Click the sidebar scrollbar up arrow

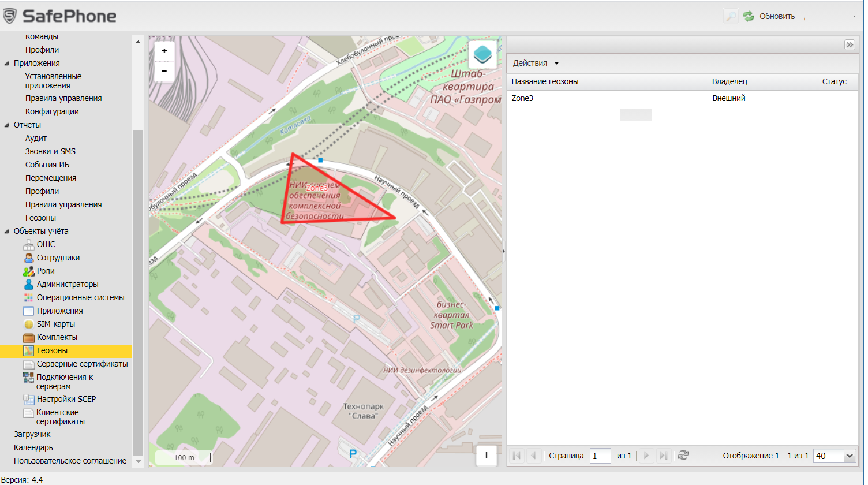pyautogui.click(x=139, y=42)
